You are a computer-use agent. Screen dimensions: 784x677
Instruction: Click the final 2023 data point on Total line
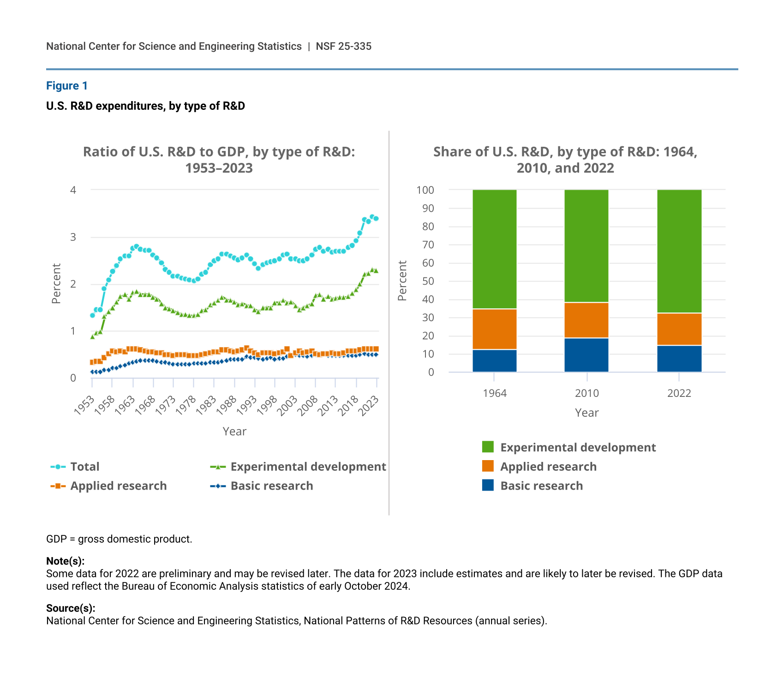(376, 219)
